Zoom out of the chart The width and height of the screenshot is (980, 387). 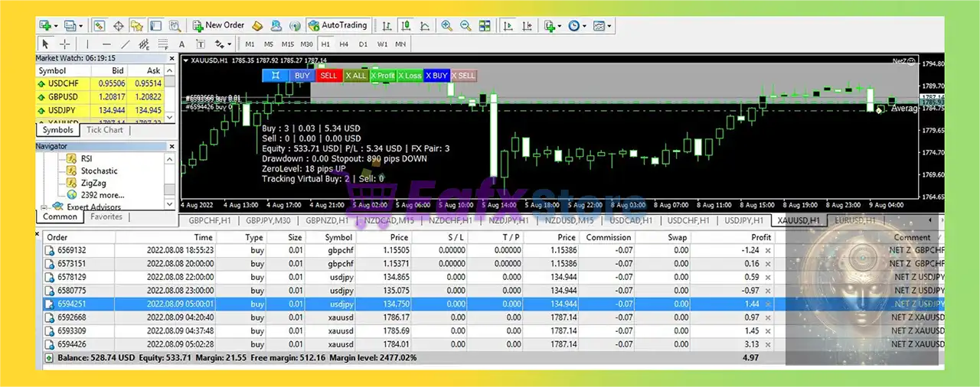coord(465,25)
